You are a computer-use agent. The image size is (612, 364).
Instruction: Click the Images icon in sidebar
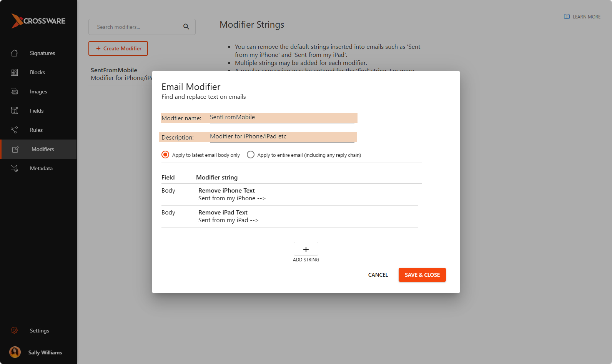pyautogui.click(x=14, y=91)
